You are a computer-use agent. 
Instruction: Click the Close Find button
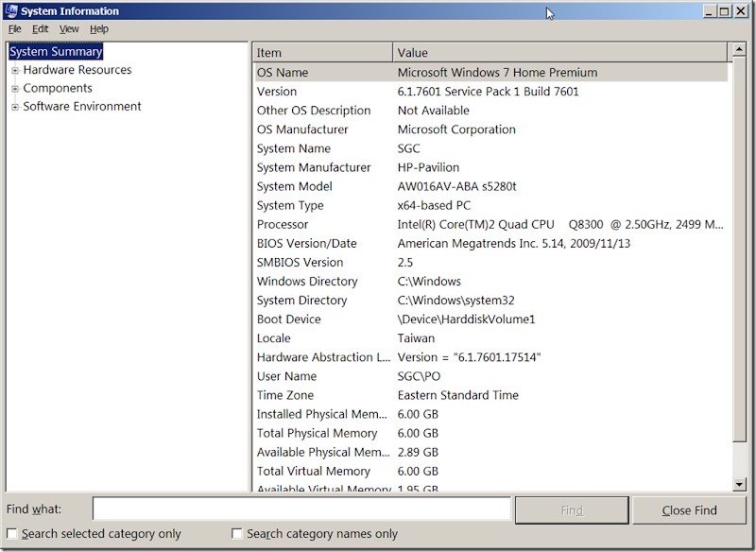[x=689, y=510]
